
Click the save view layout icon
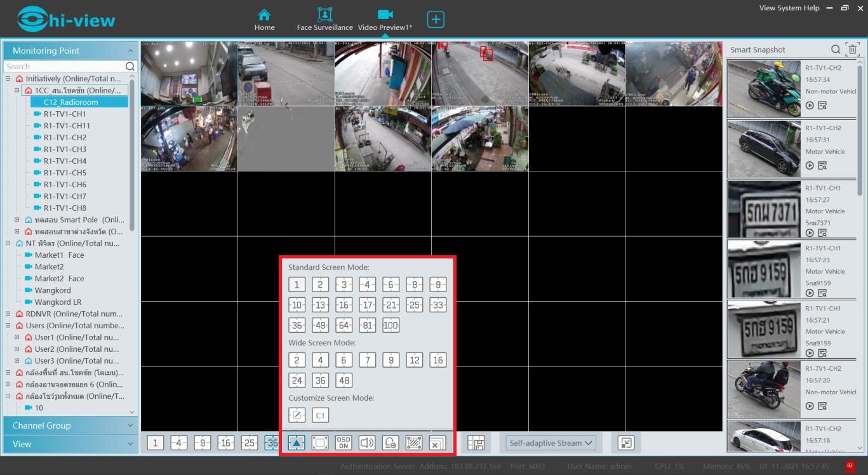[476, 443]
